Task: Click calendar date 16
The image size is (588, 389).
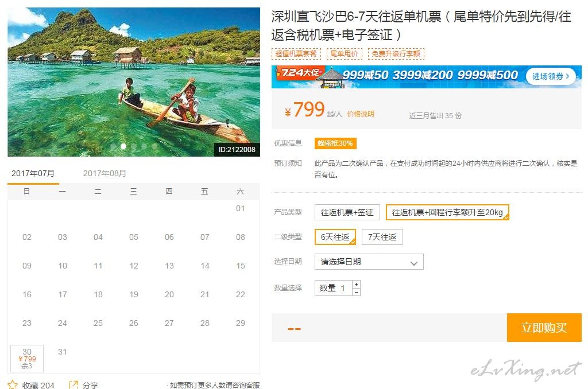Action: click(27, 294)
